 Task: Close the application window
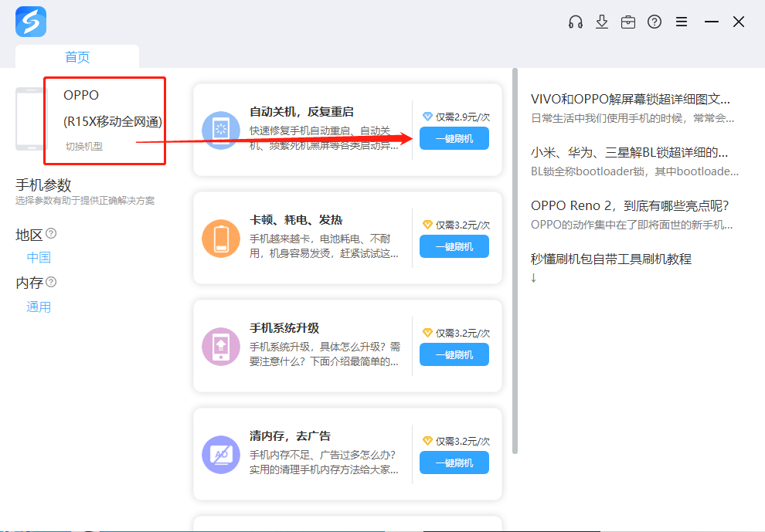[739, 22]
